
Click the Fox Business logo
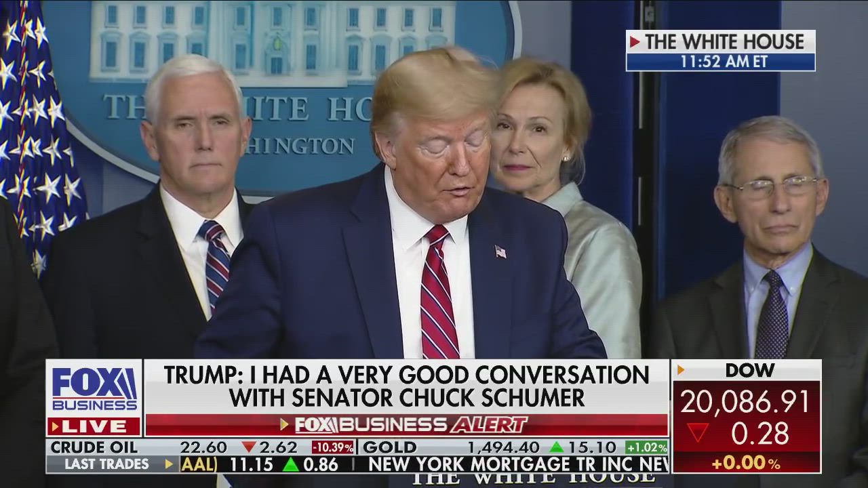click(94, 388)
